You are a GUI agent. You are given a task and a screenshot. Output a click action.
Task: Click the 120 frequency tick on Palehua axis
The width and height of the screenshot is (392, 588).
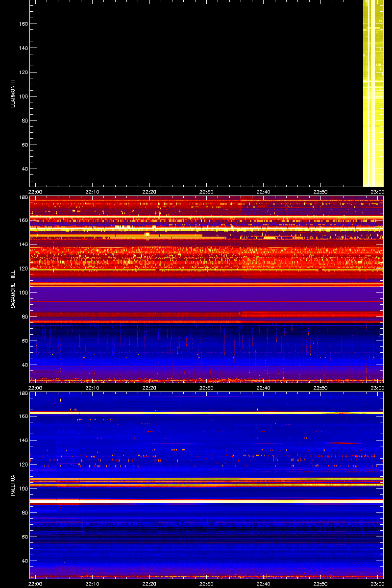pos(23,464)
